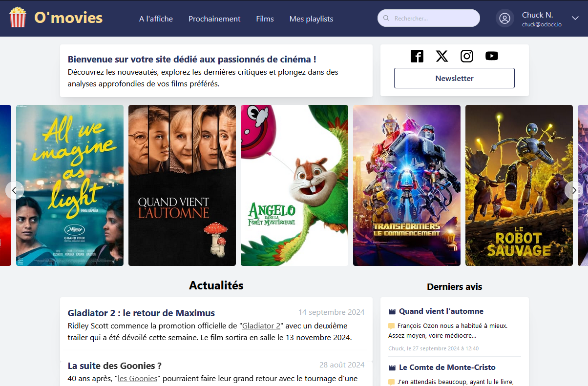Viewport: 588px width, 386px height.
Task: Open Quand vient l'automne poster
Action: pos(182,185)
